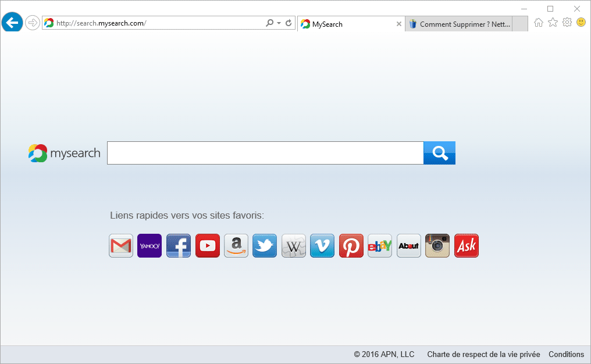591x364 pixels.
Task: Open the Vimeo quick link
Action: [x=322, y=246]
